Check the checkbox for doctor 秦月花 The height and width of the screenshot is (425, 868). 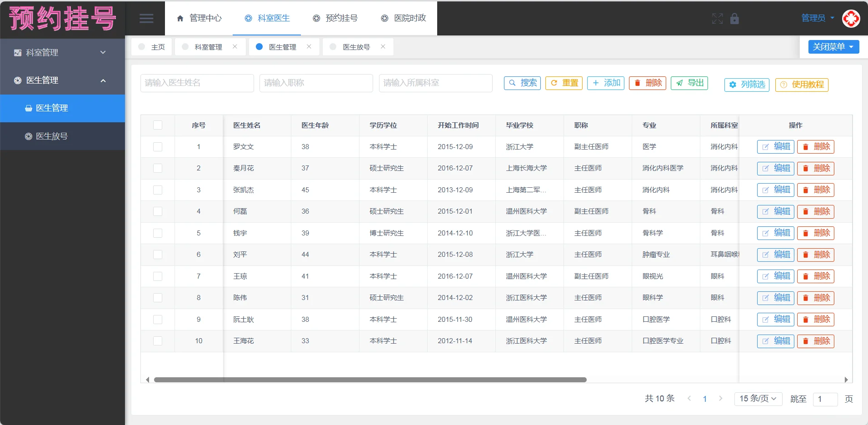click(158, 168)
